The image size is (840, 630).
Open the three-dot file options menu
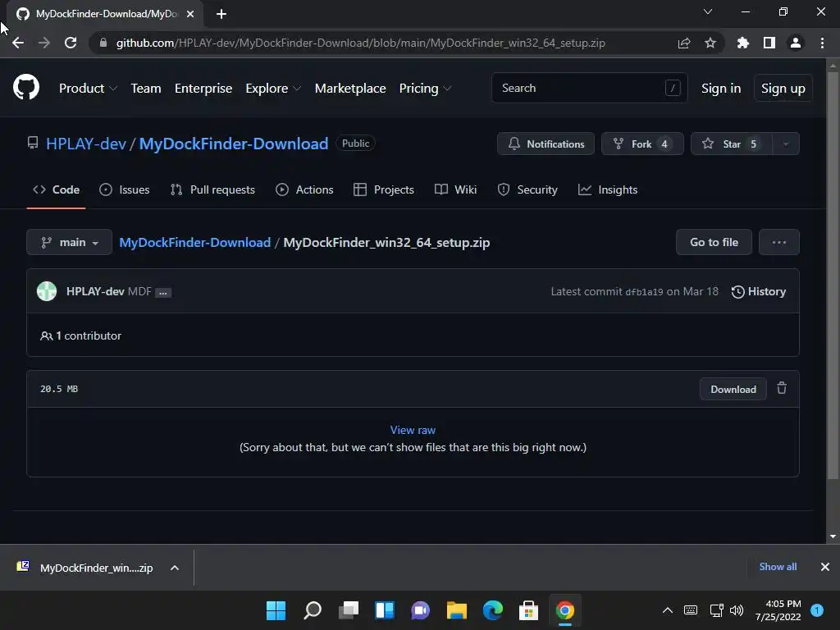tap(779, 242)
